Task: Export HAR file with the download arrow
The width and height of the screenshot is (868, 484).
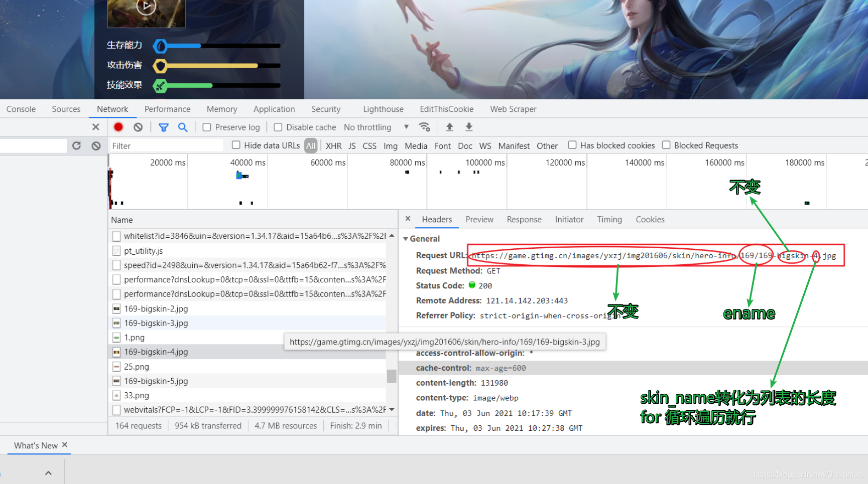Action: (x=469, y=127)
